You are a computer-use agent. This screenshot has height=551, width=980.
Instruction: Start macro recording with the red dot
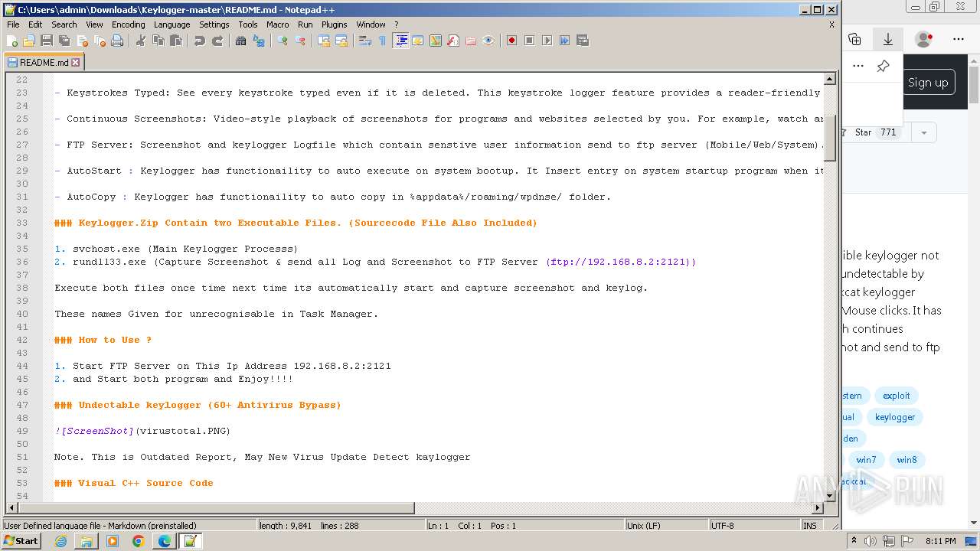pyautogui.click(x=511, y=41)
